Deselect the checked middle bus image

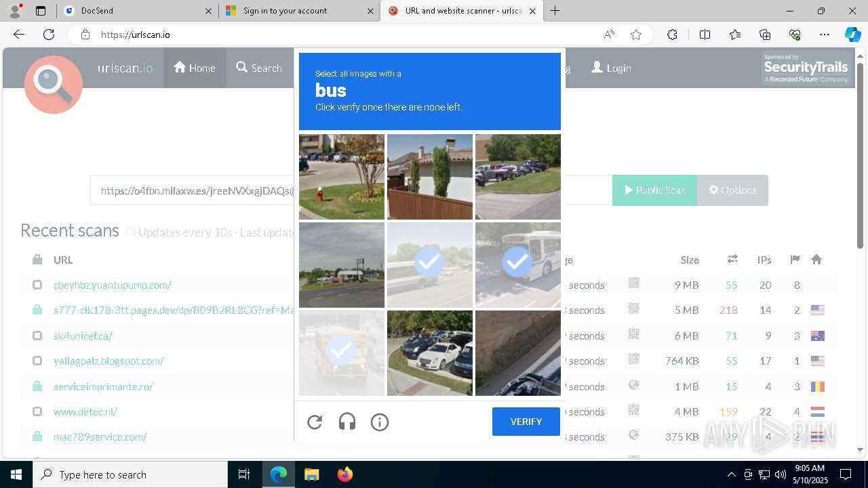coord(430,265)
